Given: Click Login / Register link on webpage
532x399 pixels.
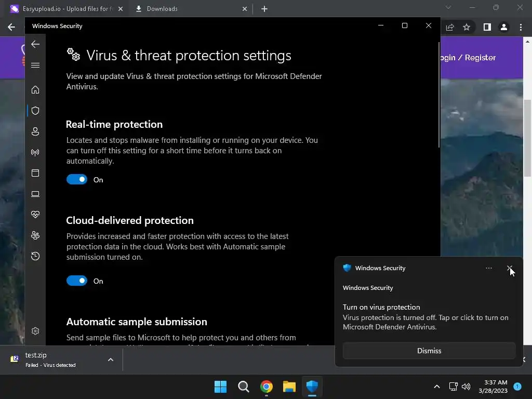Looking at the screenshot, I should (x=468, y=58).
